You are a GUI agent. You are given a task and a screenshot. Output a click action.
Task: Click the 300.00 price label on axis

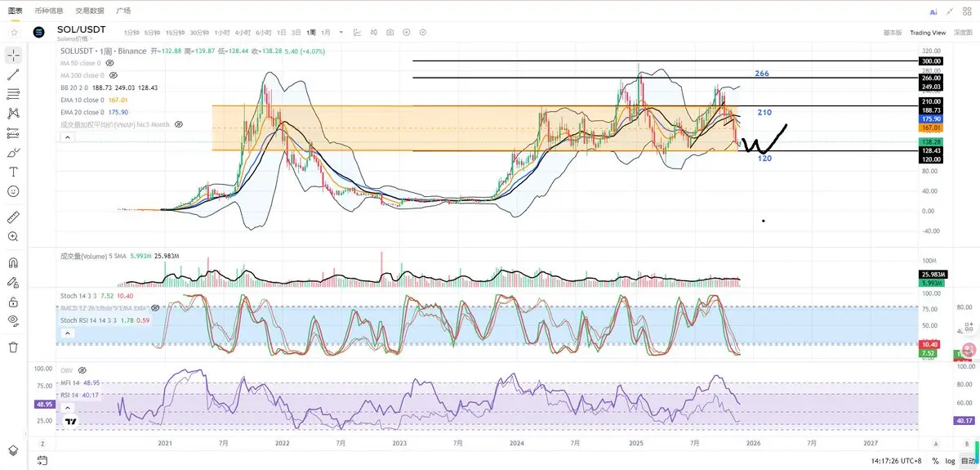tap(932, 61)
